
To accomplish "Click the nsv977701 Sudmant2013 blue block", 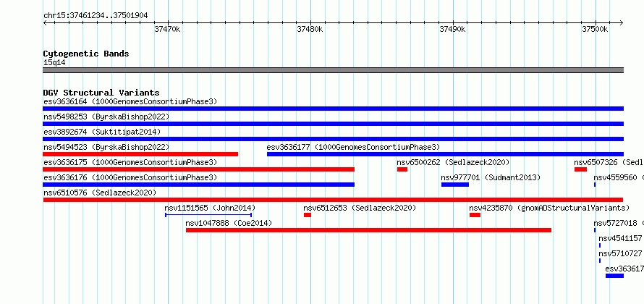I will (455, 185).
